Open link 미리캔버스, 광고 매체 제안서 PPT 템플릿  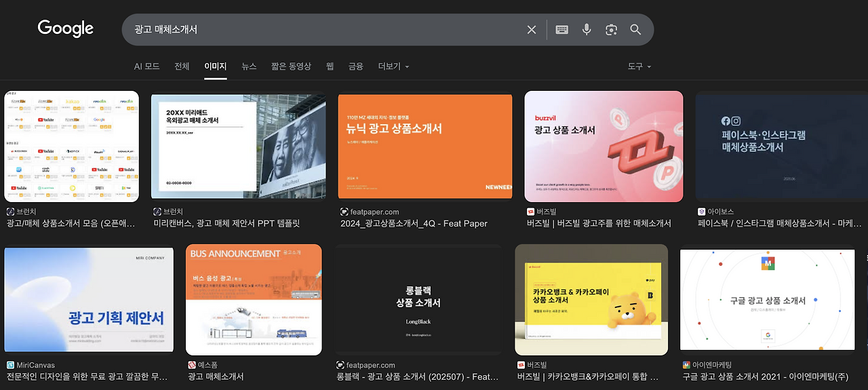(226, 223)
